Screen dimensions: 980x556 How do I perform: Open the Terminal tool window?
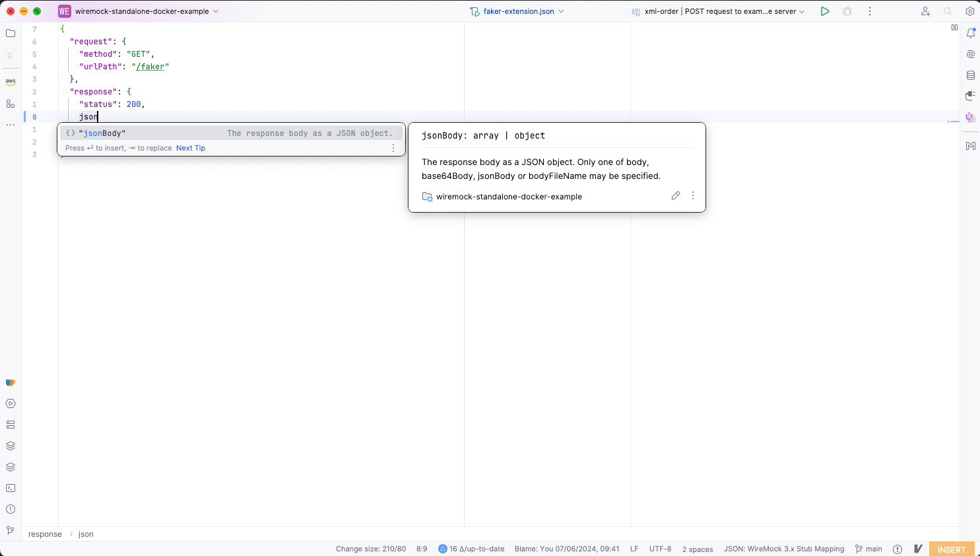coord(11,488)
